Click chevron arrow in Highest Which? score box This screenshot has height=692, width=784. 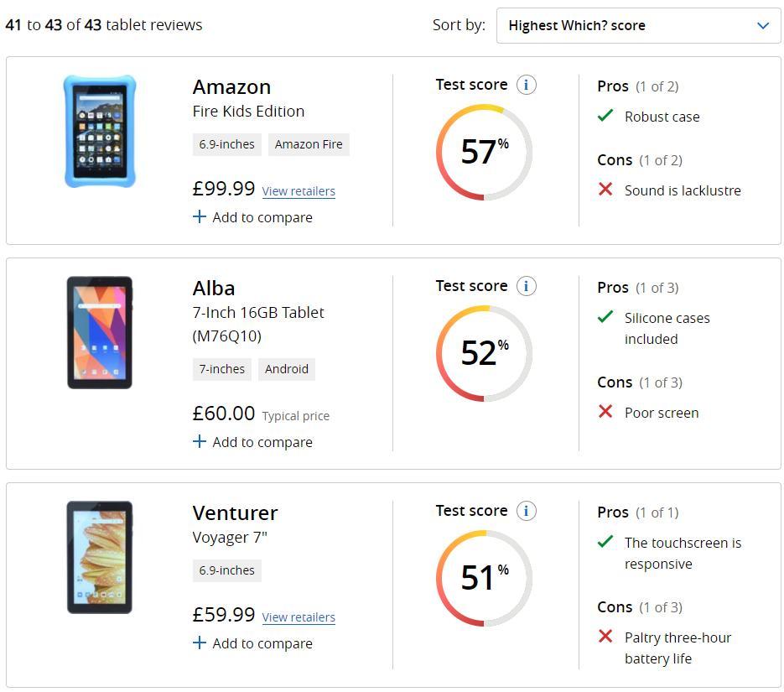coord(762,25)
